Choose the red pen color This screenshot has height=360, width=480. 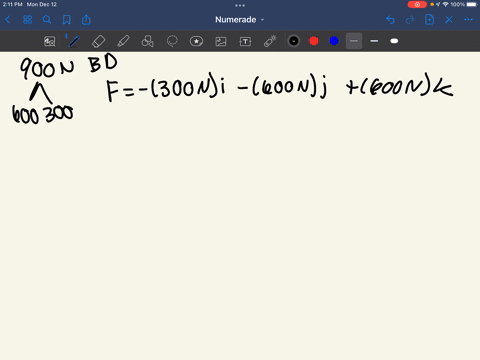(314, 41)
